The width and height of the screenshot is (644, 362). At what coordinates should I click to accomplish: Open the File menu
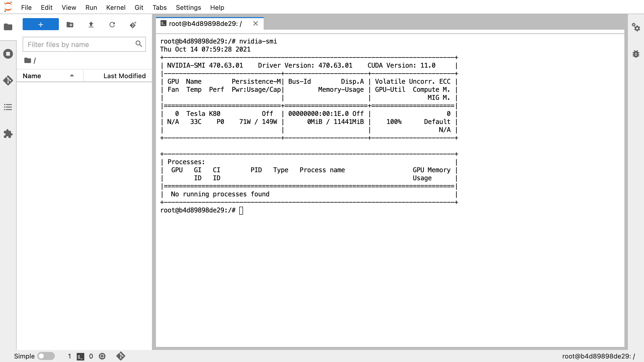coord(26,8)
